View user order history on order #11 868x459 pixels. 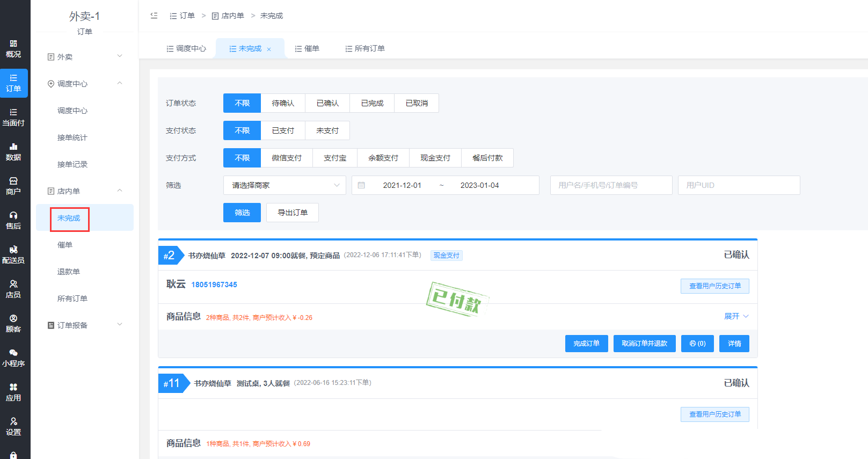715,414
